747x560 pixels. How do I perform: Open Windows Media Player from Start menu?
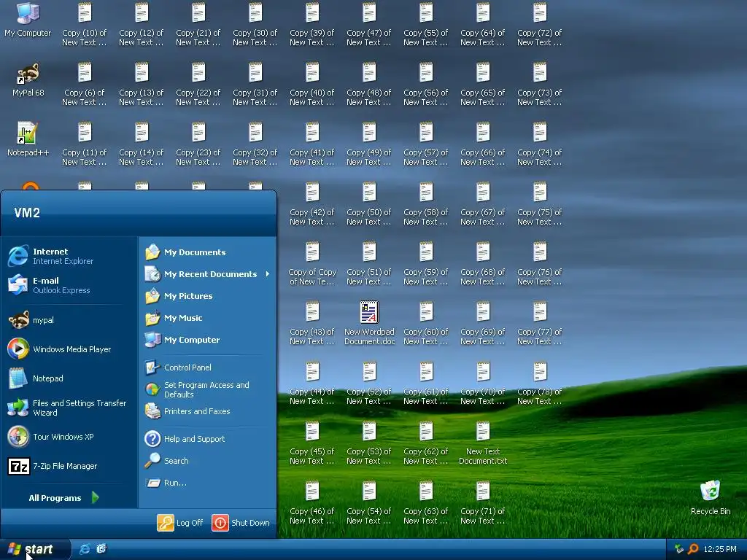tap(69, 349)
